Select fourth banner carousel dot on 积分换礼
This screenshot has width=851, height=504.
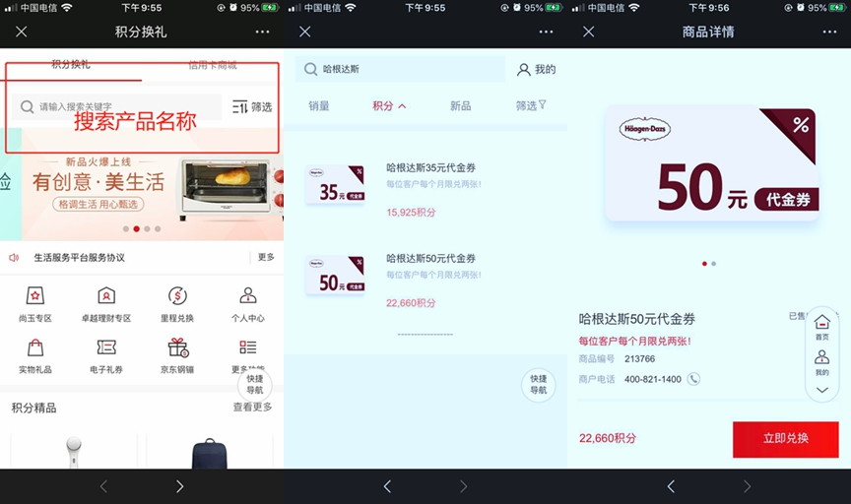coord(158,229)
